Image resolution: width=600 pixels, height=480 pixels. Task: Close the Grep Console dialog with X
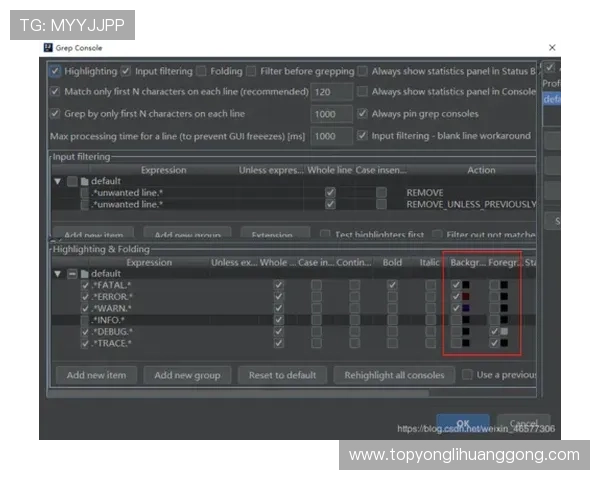(x=552, y=47)
